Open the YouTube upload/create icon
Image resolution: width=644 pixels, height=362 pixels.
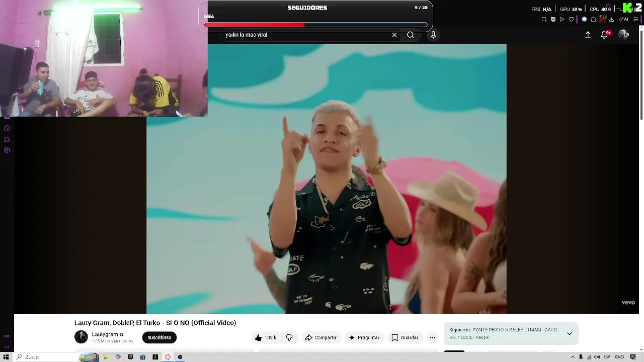coord(588,35)
